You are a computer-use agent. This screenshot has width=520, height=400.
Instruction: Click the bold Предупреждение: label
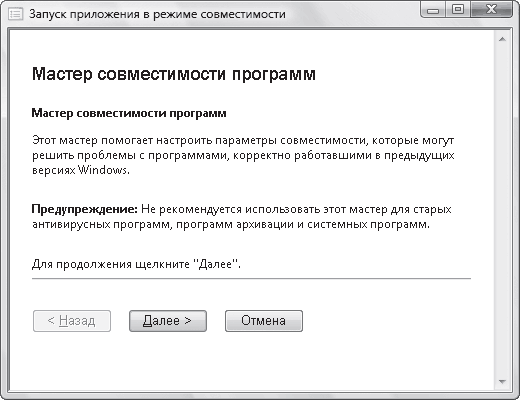tap(84, 210)
